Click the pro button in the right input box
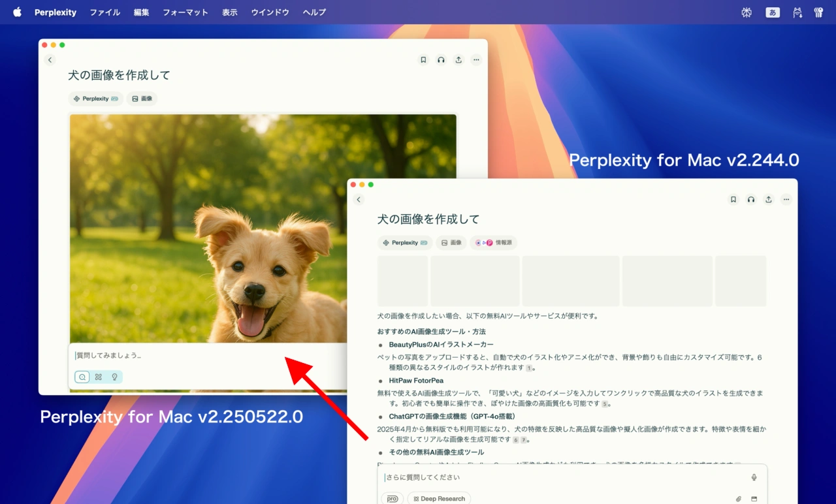This screenshot has height=504, width=836. point(392,499)
